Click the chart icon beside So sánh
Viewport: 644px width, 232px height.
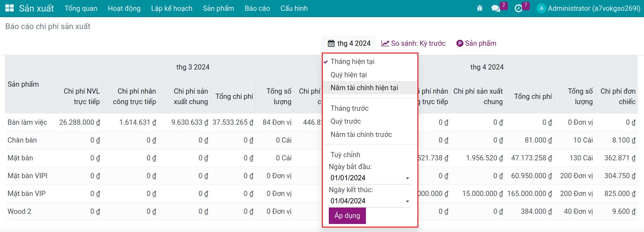(x=385, y=43)
